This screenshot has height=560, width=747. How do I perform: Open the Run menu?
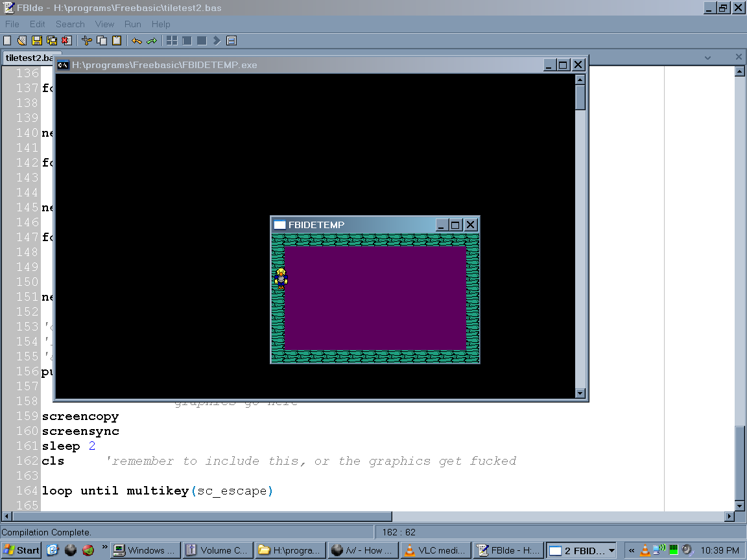pyautogui.click(x=132, y=24)
